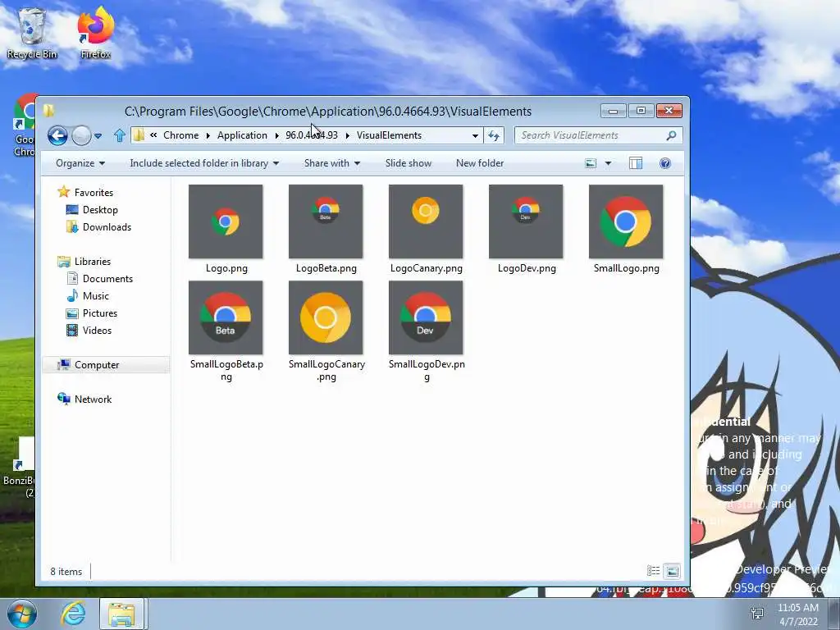Viewport: 840px width, 630px height.
Task: Click the folder icon in address bar
Action: (139, 135)
